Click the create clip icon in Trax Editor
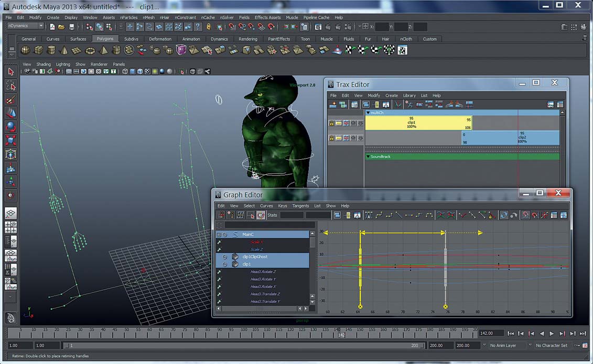Screen dimensions: 593x364 coord(333,105)
